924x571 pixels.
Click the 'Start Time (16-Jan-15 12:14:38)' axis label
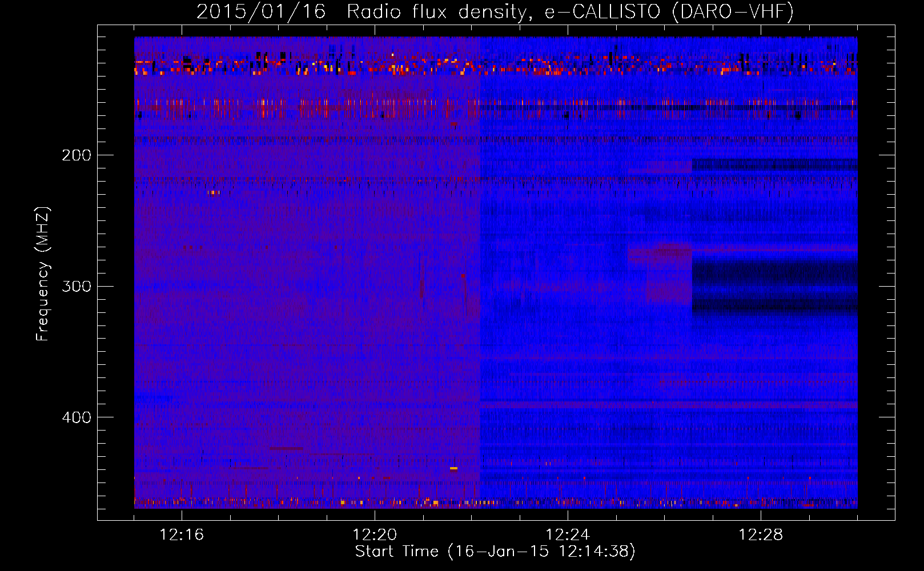[x=495, y=552]
